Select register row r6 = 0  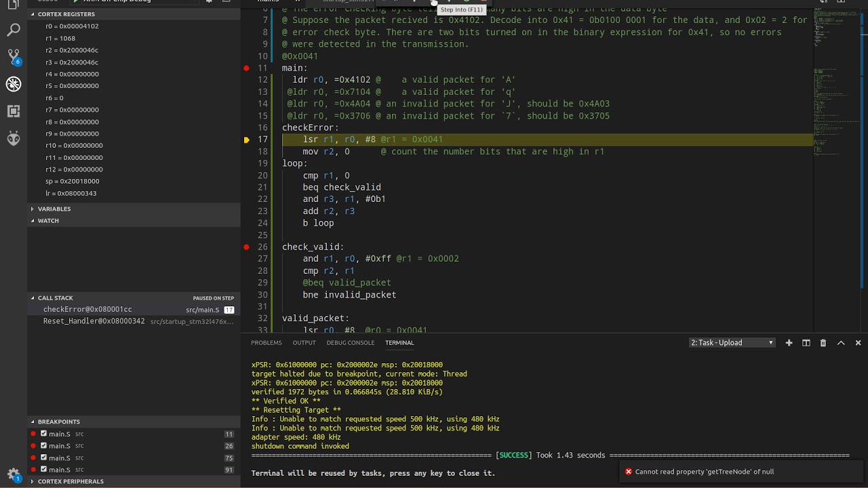coord(134,98)
